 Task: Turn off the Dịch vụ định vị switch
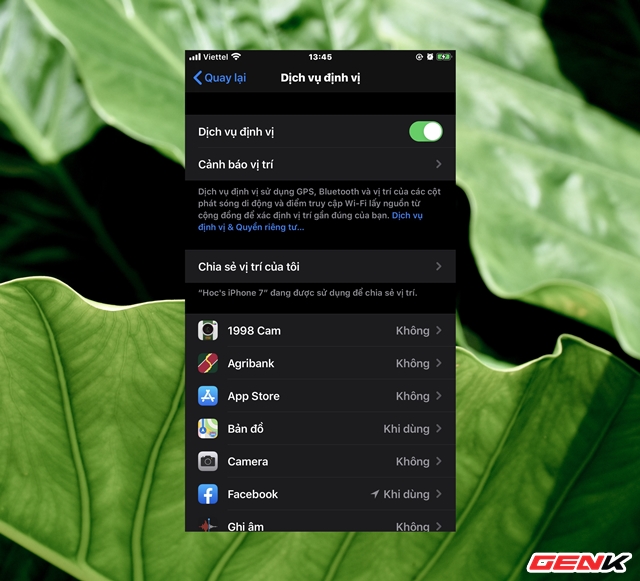[x=425, y=132]
